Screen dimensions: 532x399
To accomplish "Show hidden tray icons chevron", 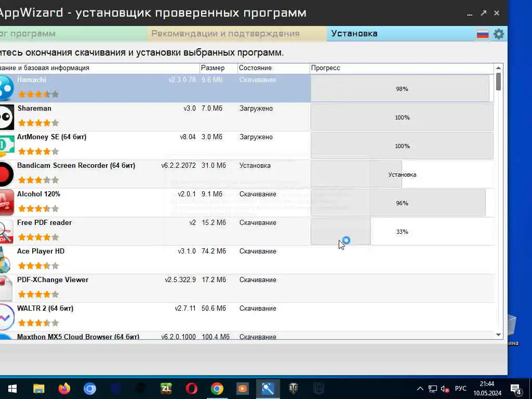I will pos(420,389).
